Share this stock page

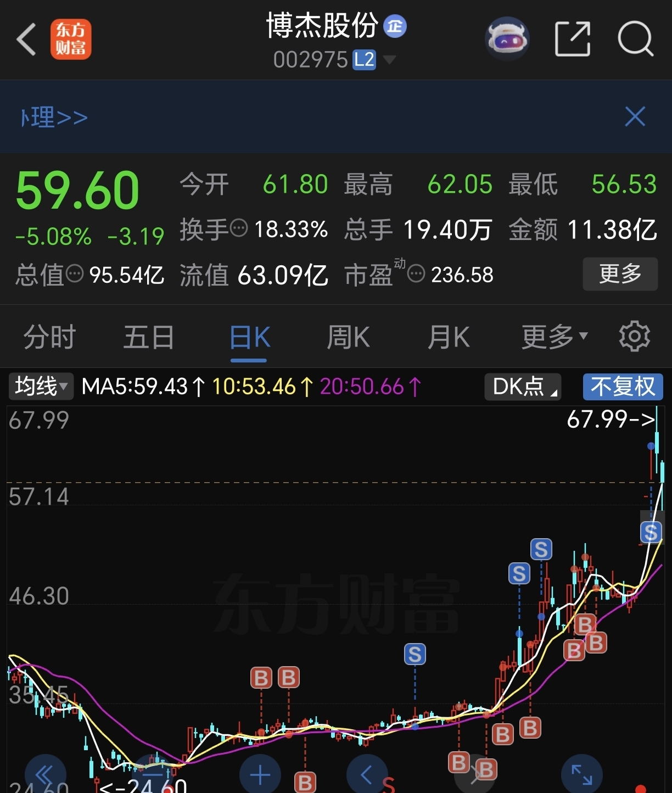573,39
